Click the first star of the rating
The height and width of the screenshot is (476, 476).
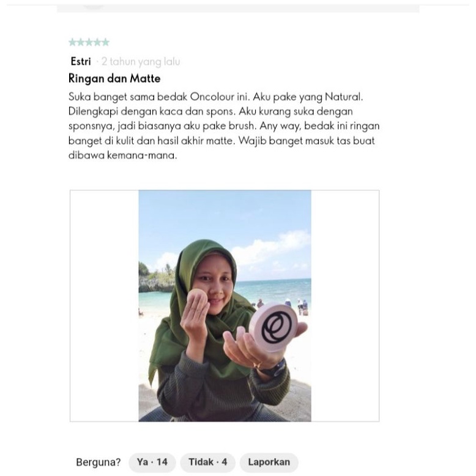(73, 42)
